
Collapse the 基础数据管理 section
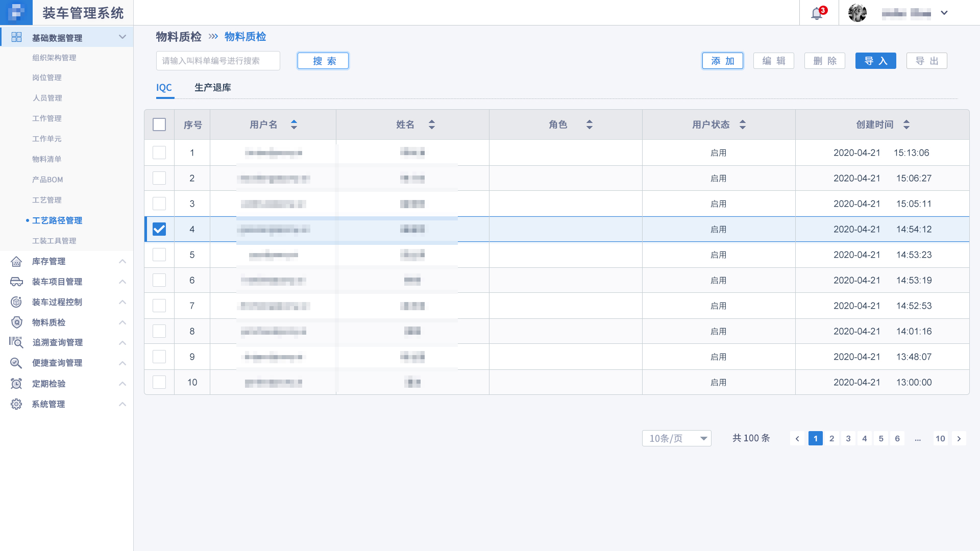[122, 37]
